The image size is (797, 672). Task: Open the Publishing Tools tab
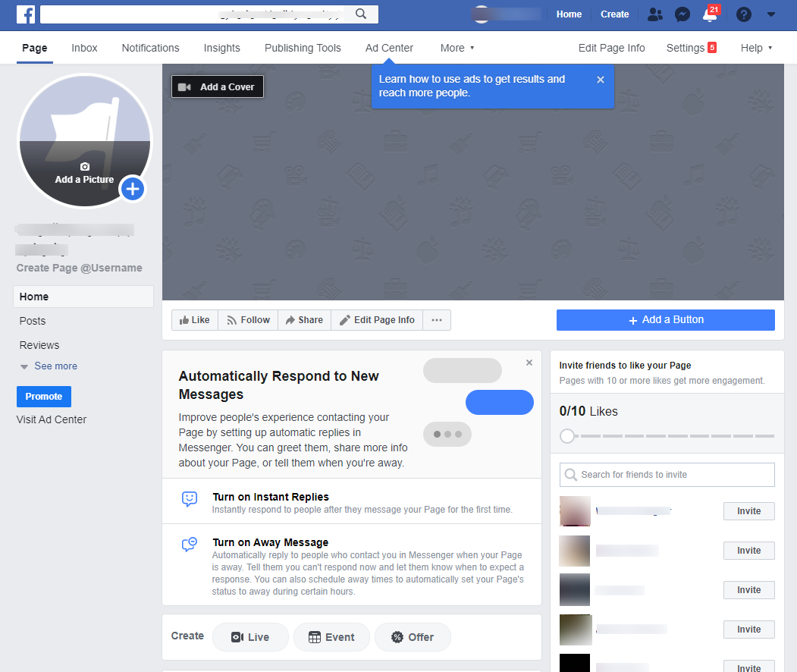303,48
